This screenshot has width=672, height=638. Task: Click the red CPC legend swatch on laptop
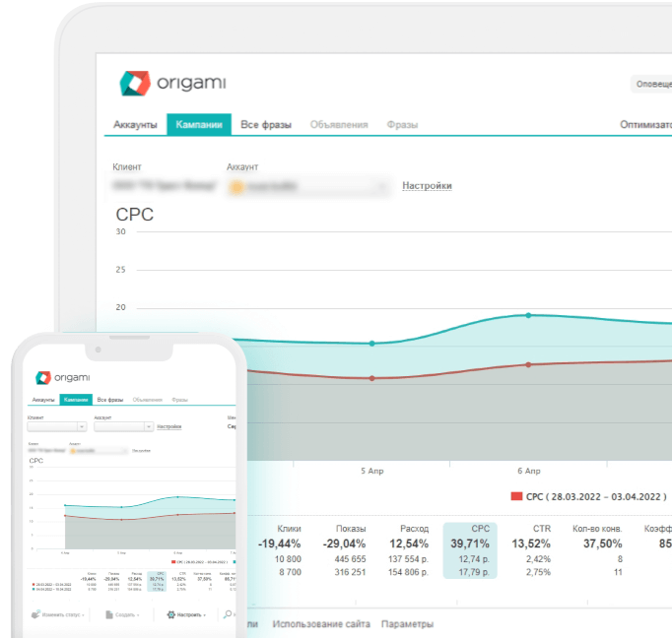coord(516,496)
